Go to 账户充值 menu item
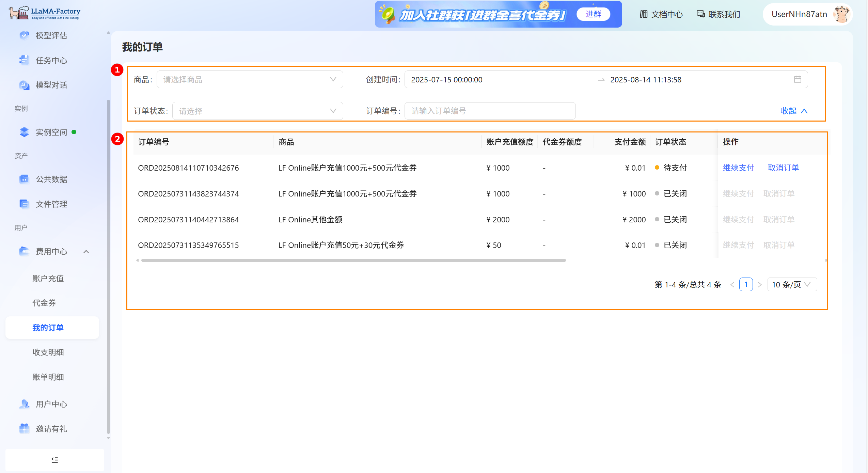Screen dimensions: 868x473 (48, 278)
